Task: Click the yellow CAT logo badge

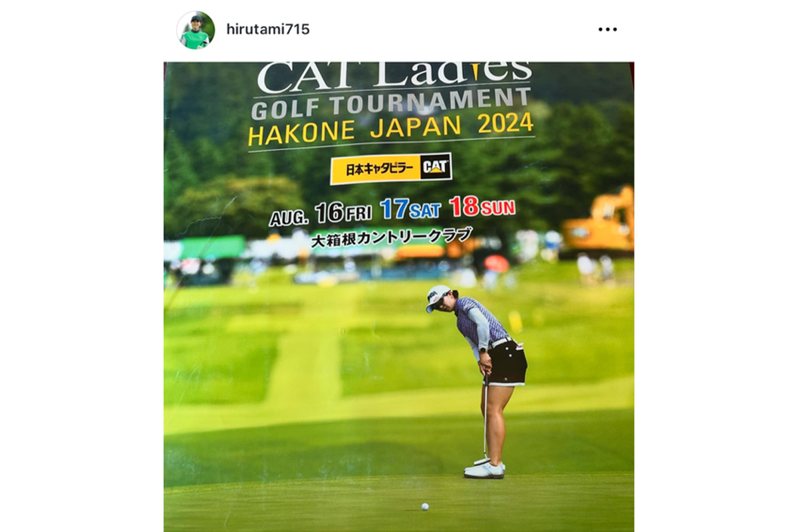Action: coord(436,167)
